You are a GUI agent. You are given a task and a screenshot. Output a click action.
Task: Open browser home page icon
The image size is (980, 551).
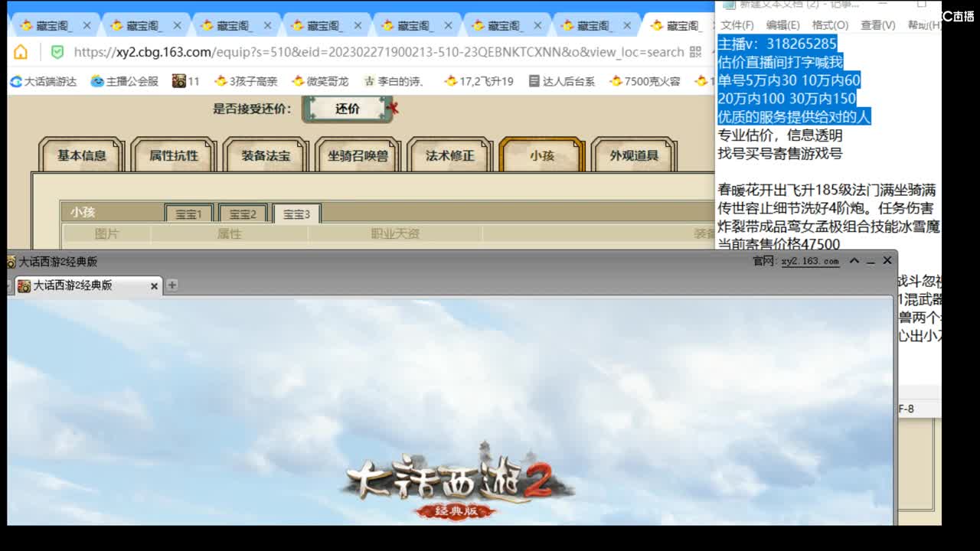[21, 52]
